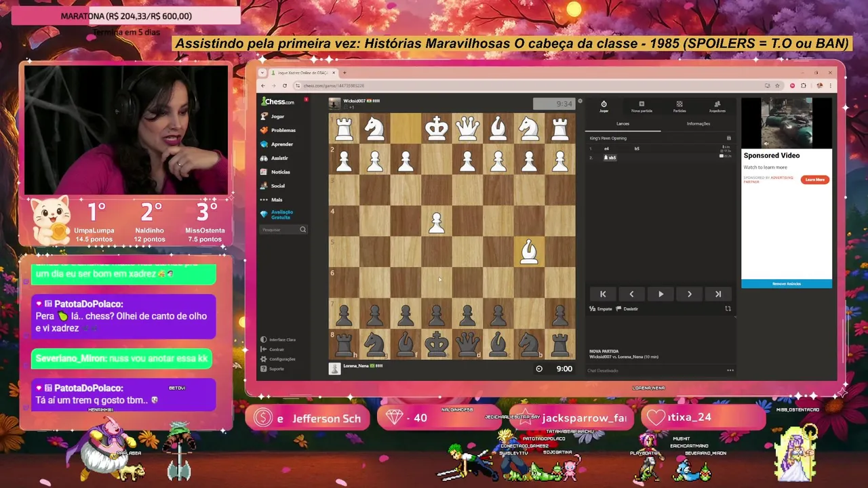Open the Jogar item in the sidebar
Viewport: 868px width, 488px height.
pos(273,116)
